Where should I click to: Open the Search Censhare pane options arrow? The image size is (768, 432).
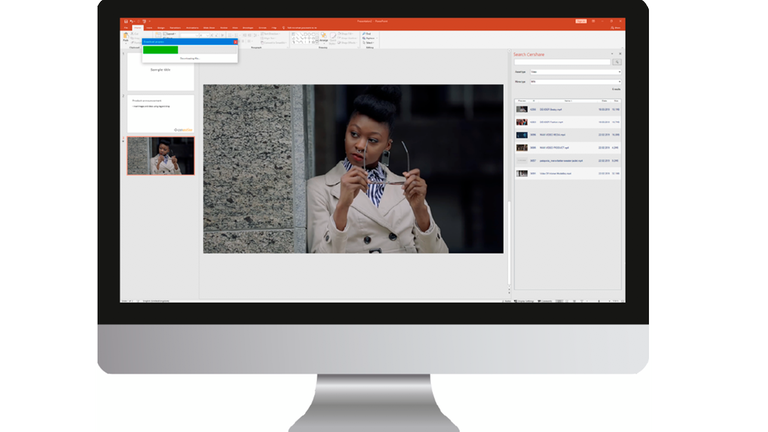pos(612,54)
